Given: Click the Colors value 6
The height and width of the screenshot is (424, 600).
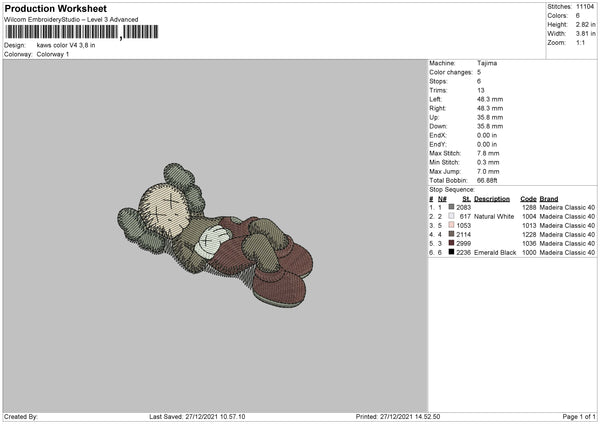Looking at the screenshot, I should pos(578,16).
